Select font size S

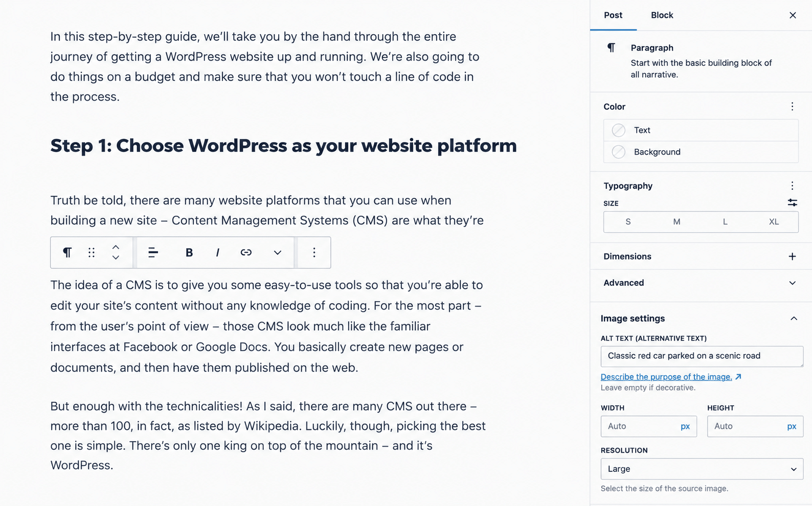pyautogui.click(x=628, y=222)
